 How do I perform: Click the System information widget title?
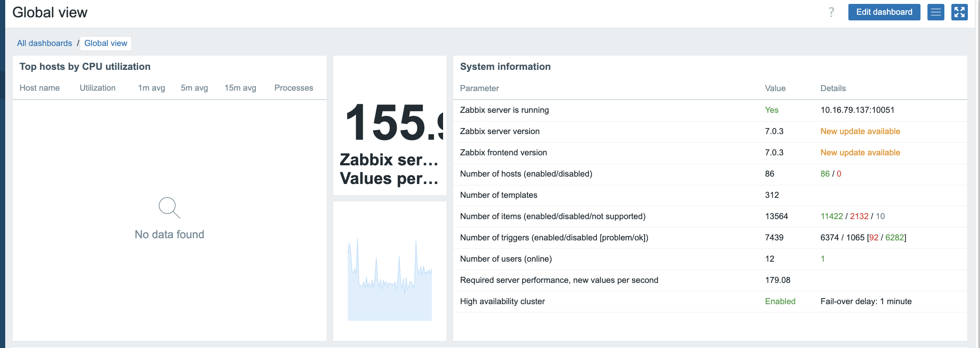point(505,67)
